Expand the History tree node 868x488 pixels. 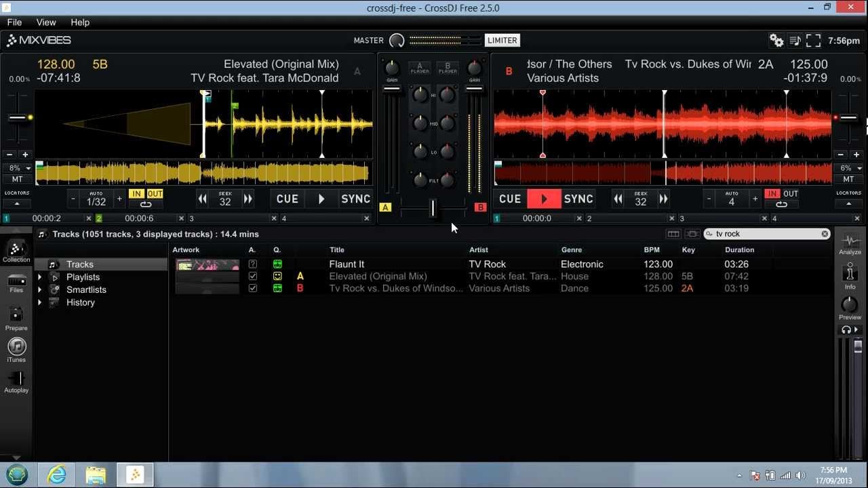(39, 303)
